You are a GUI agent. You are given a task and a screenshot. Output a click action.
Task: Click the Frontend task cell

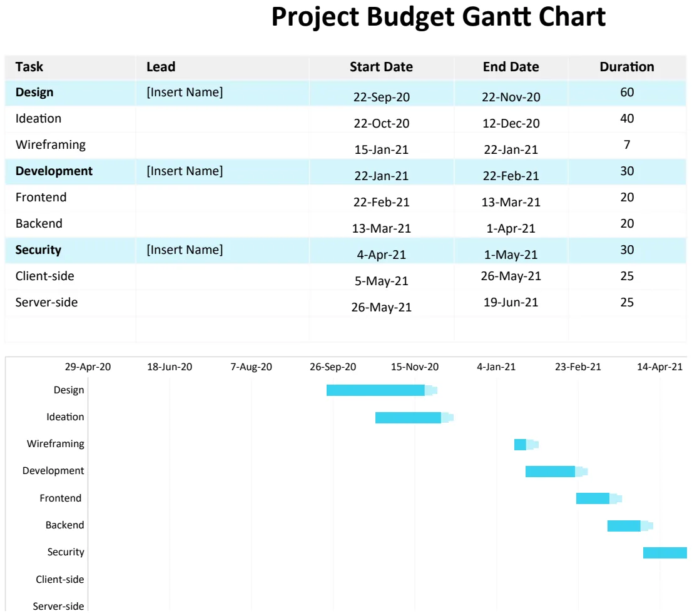tap(41, 197)
